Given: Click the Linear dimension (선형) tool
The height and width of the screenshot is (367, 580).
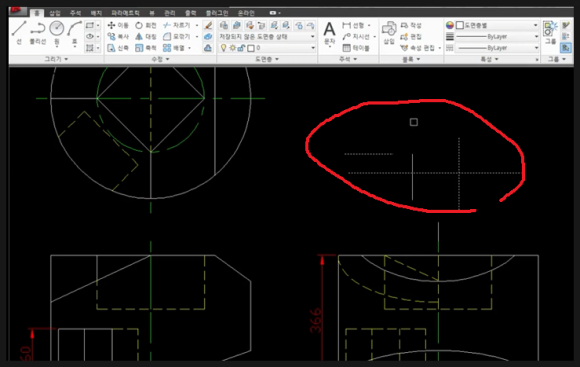Looking at the screenshot, I should tap(353, 25).
